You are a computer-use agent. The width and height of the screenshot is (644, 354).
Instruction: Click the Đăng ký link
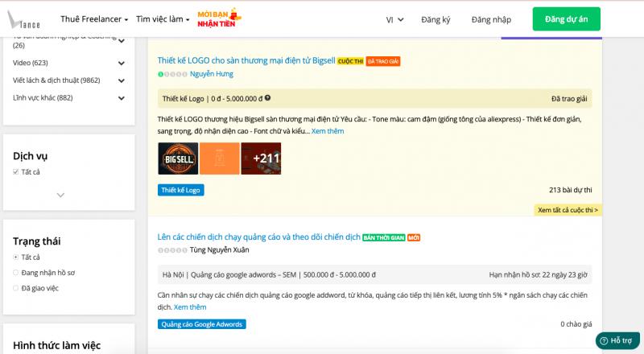(x=436, y=20)
